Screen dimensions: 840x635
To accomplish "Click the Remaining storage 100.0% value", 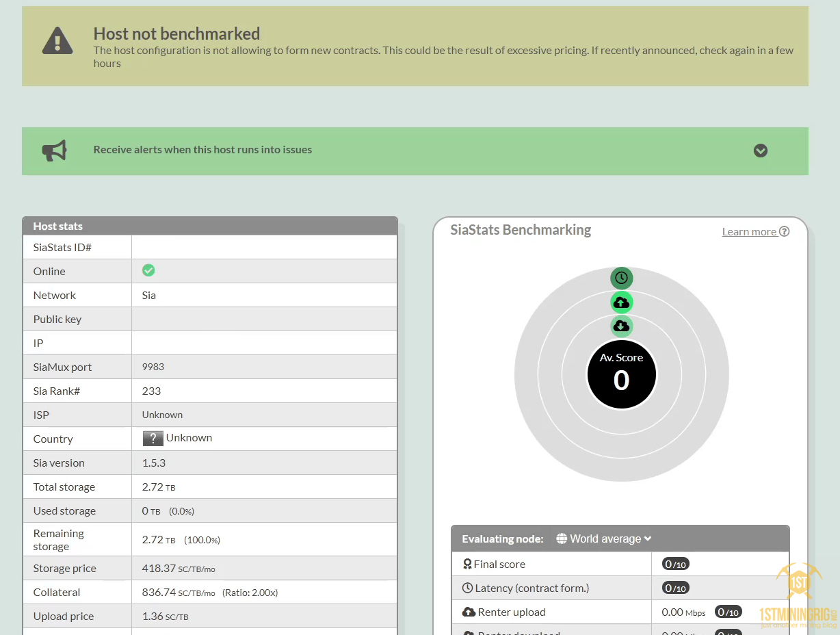I will pos(202,540).
